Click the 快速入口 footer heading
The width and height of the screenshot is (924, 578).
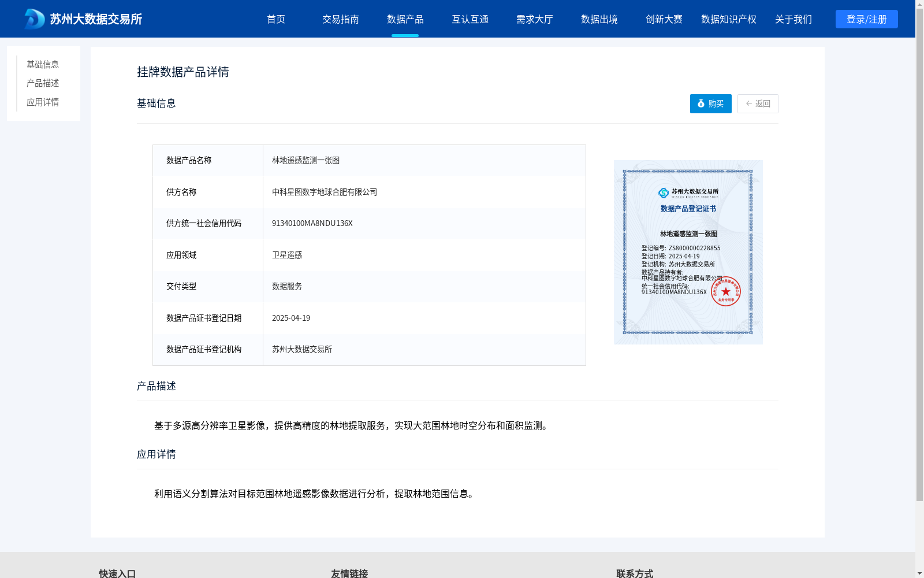[x=117, y=573]
